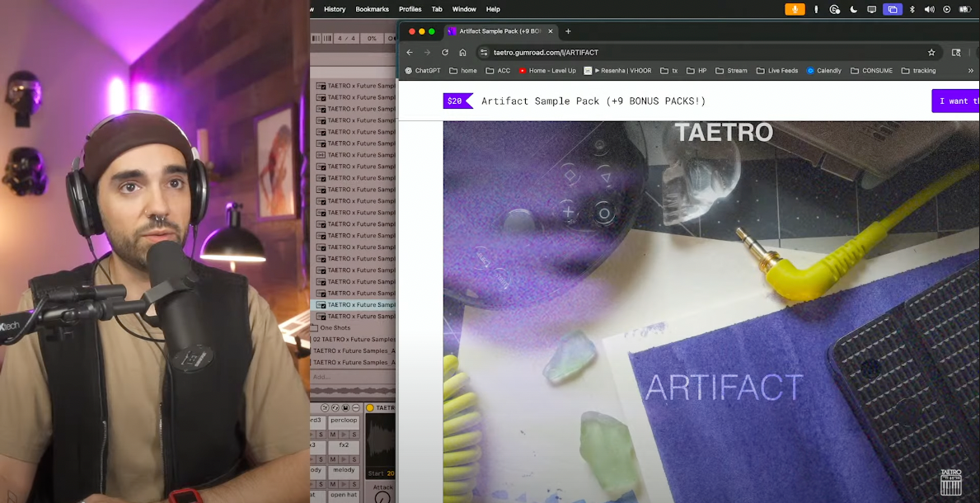The width and height of the screenshot is (980, 503).
Task: Solo the fx2 pad
Action: point(354,459)
